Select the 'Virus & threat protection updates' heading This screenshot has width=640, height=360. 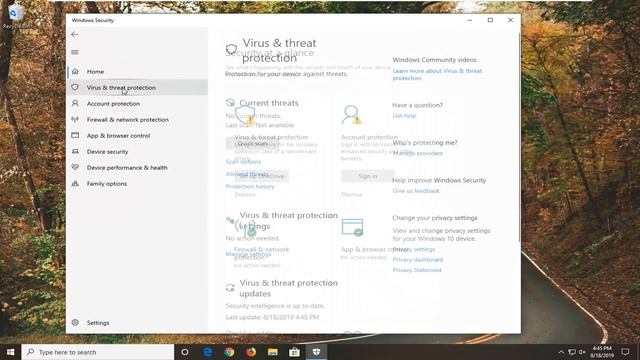point(289,288)
